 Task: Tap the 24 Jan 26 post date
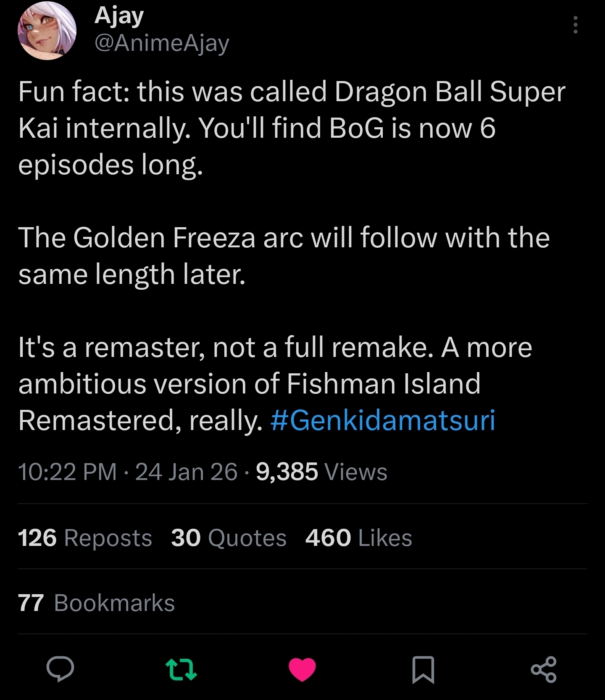(187, 472)
